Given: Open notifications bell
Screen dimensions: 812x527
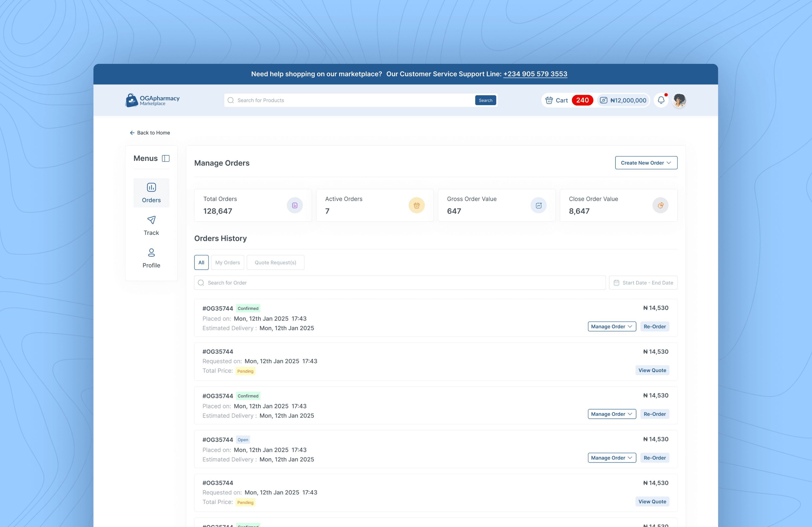Looking at the screenshot, I should coord(661,100).
